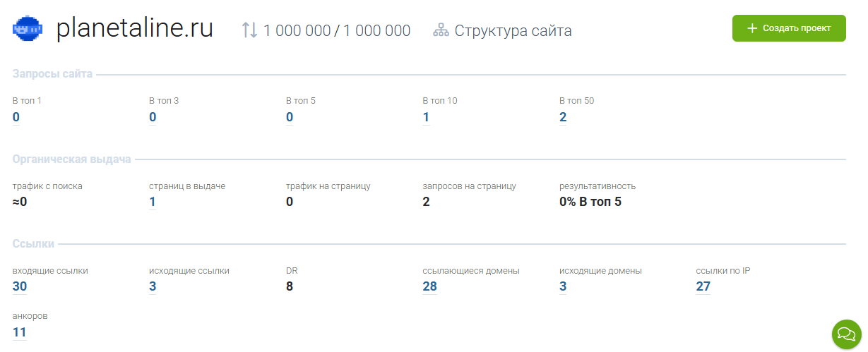Click the DR value 8
The width and height of the screenshot is (868, 352).
click(290, 286)
